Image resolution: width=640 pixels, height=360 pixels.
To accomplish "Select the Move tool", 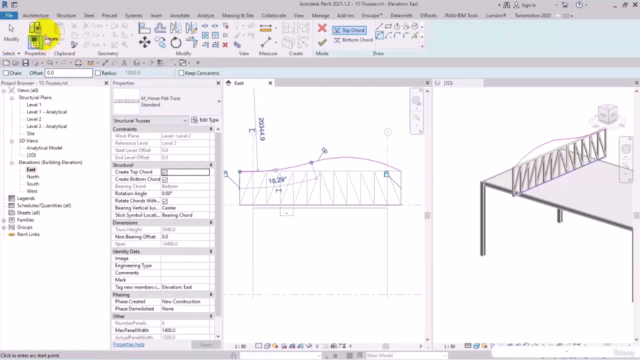I will point(144,42).
